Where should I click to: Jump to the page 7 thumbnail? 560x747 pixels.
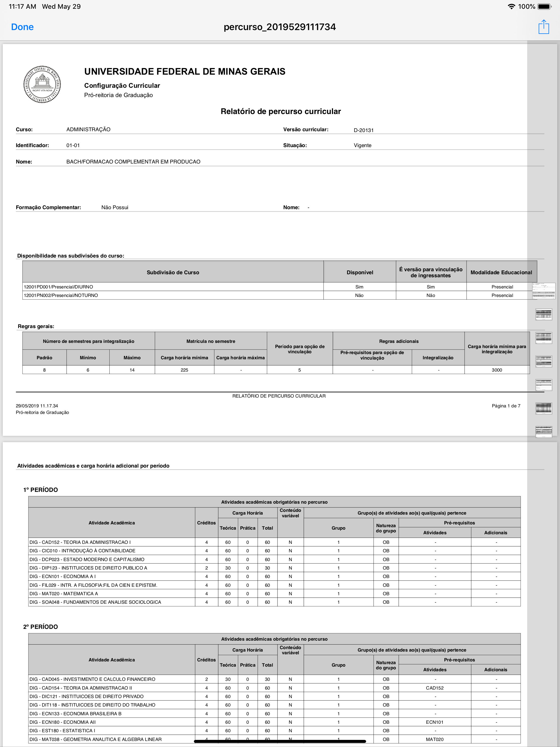(x=543, y=431)
